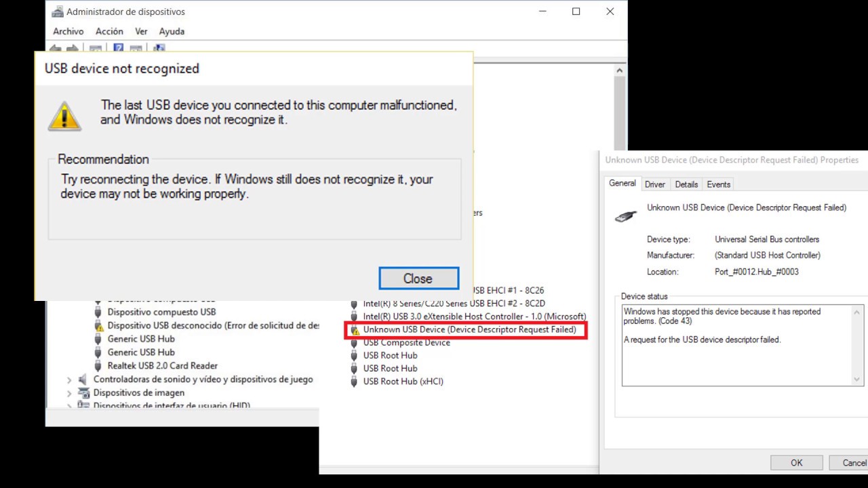Close the Administrador de dispositivos window
Image resolution: width=868 pixels, height=488 pixels.
pyautogui.click(x=610, y=12)
